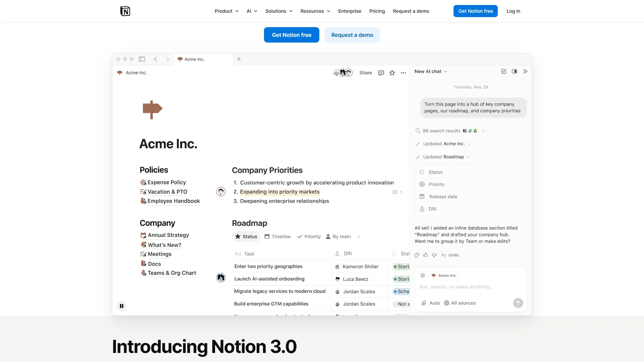Viewport: 644px width, 362px height.
Task: Switch to the By team view tab
Action: (x=338, y=237)
